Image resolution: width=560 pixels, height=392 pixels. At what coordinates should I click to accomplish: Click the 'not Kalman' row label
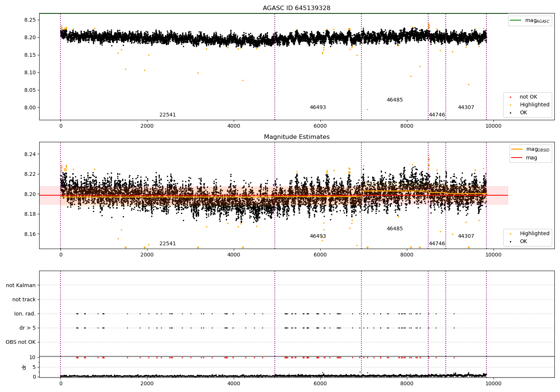(21, 286)
